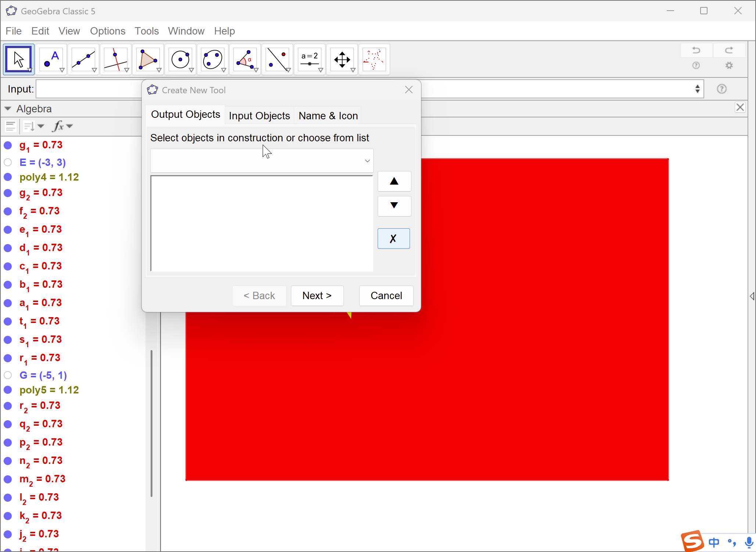Select the Slider tool
Screen dimensions: 756x552
click(x=309, y=59)
